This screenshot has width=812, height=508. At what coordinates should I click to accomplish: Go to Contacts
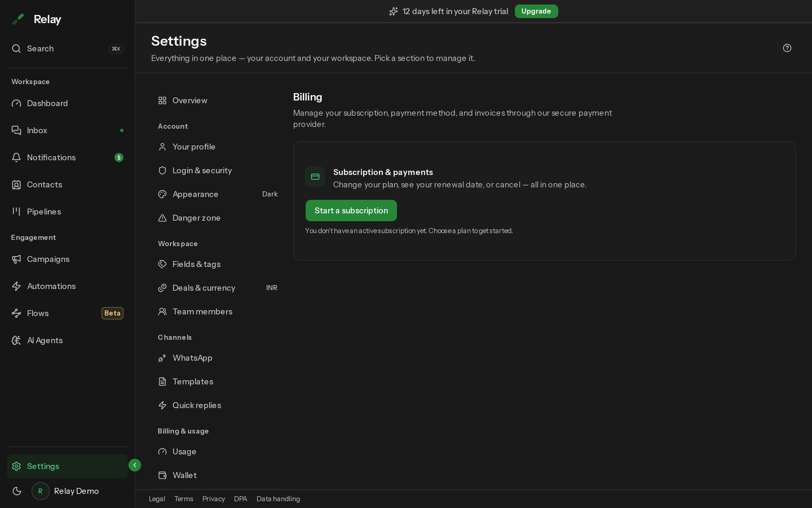coord(67,185)
